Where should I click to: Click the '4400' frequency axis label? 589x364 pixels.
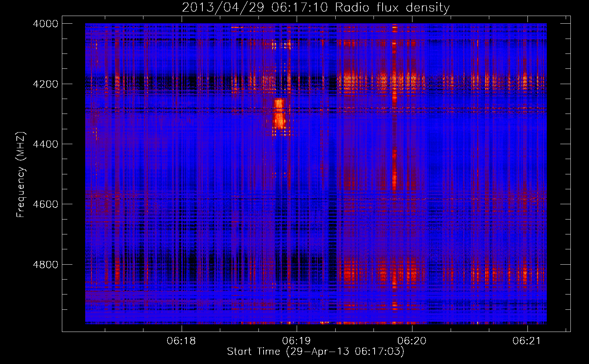point(46,144)
